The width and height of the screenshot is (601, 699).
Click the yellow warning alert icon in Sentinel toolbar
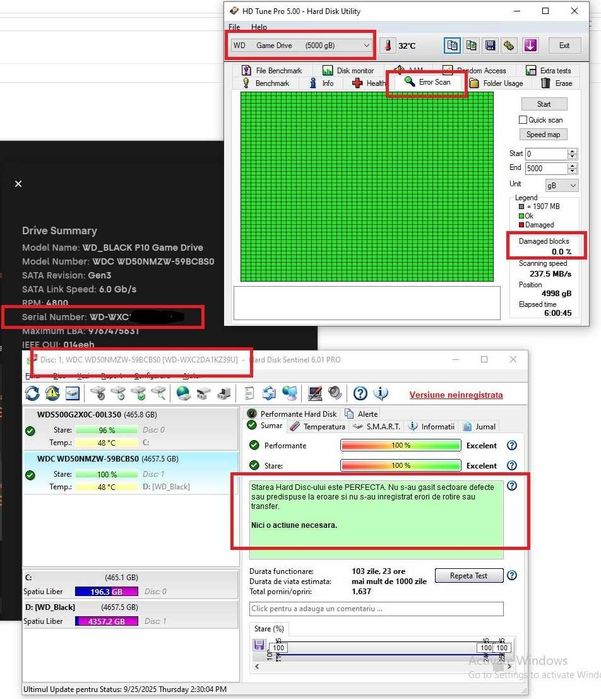tap(52, 393)
